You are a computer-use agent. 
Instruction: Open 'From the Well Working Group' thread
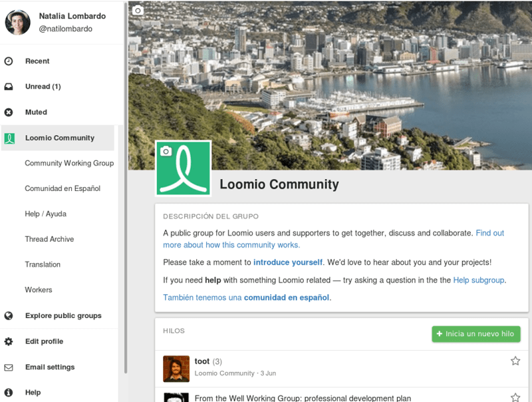point(303,398)
